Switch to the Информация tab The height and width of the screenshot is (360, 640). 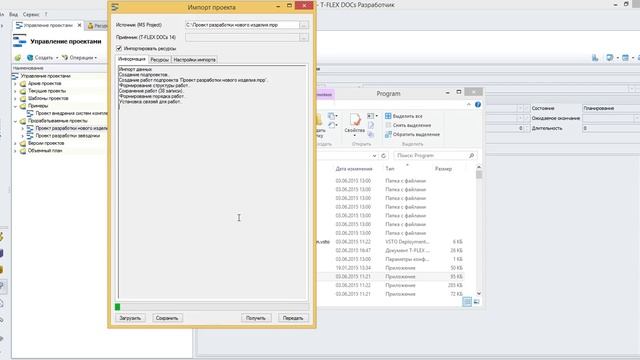tap(131, 59)
